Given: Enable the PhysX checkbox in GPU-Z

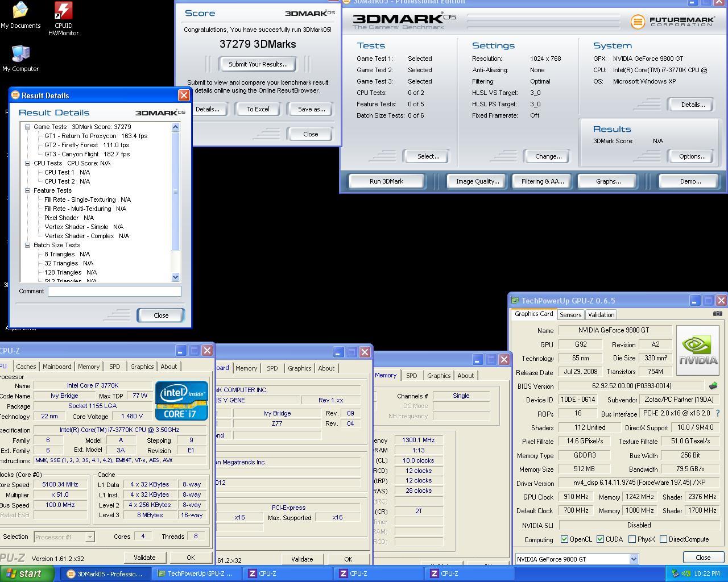Looking at the screenshot, I should (x=632, y=539).
